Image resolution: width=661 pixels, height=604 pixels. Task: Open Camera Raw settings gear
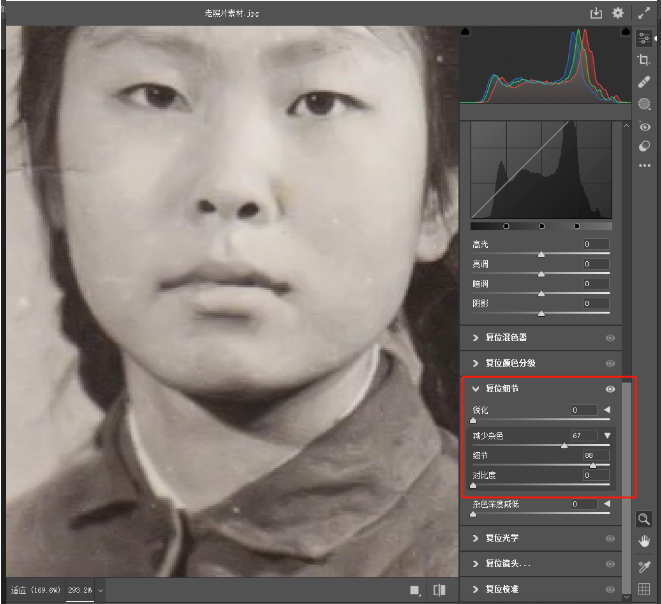coord(618,13)
